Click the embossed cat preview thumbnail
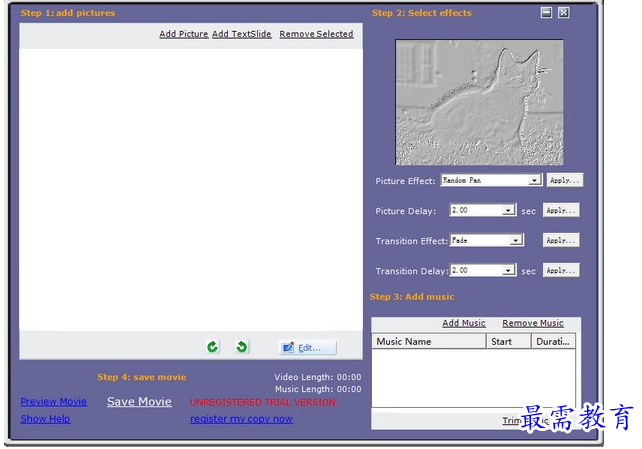 pos(479,102)
